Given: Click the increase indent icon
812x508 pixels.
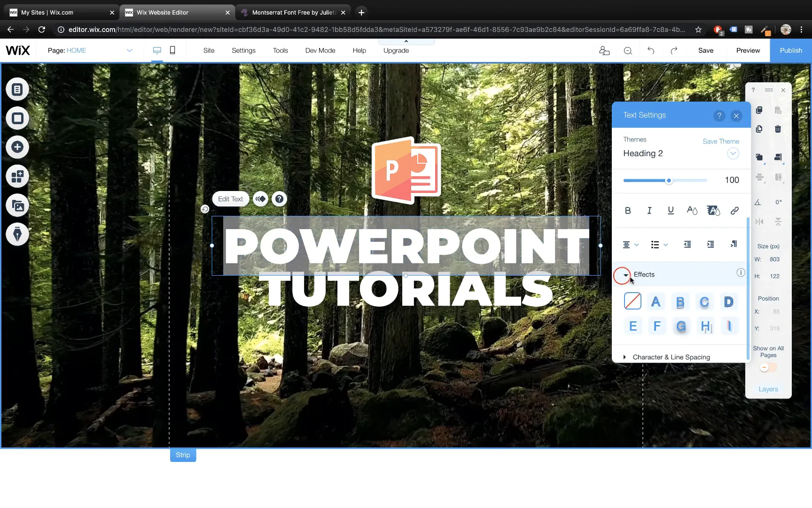Looking at the screenshot, I should point(710,244).
